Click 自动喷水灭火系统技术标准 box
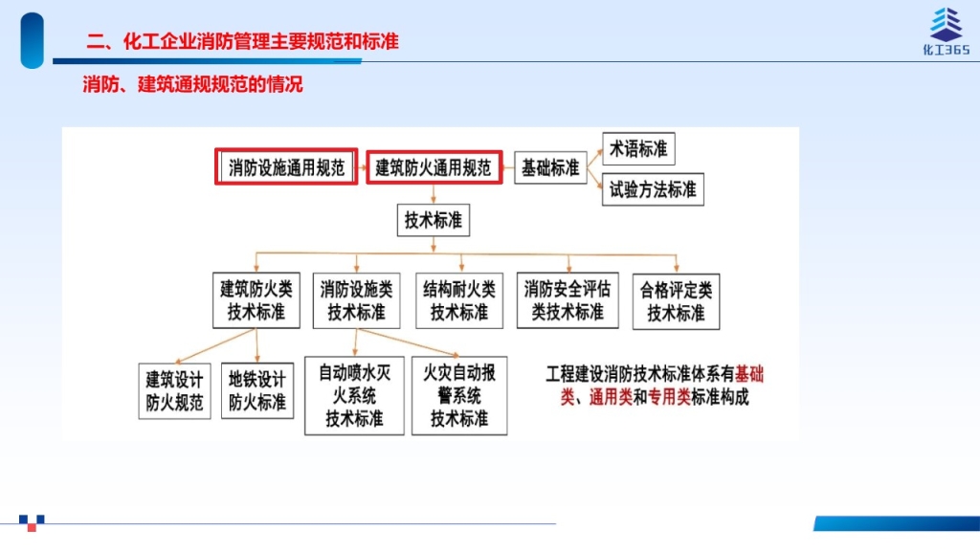Screen dimensions: 980x551 354,395
